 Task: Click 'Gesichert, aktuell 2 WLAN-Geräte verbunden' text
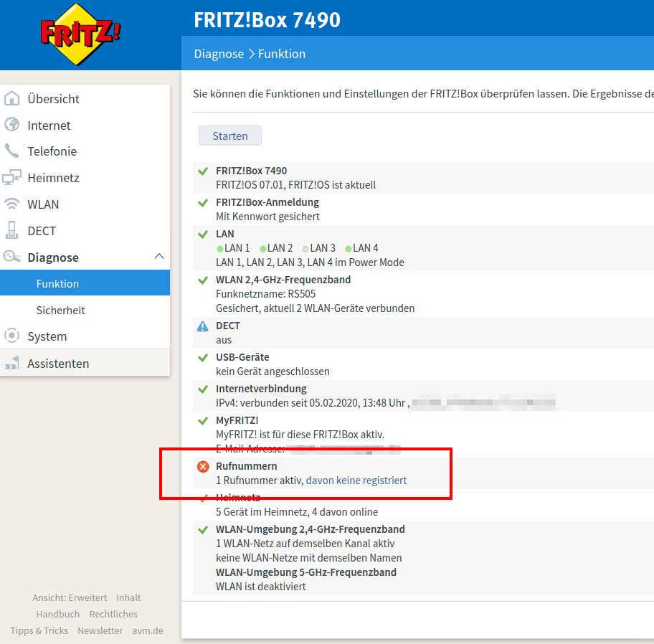(316, 308)
